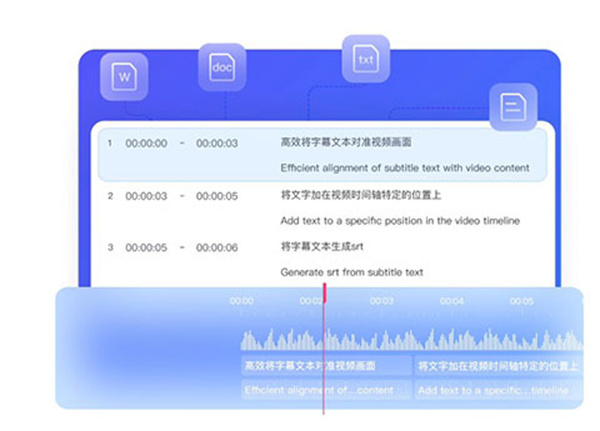
Task: Click Chinese text "高效将字幕文本对准视频画面" in list
Action: coord(346,143)
